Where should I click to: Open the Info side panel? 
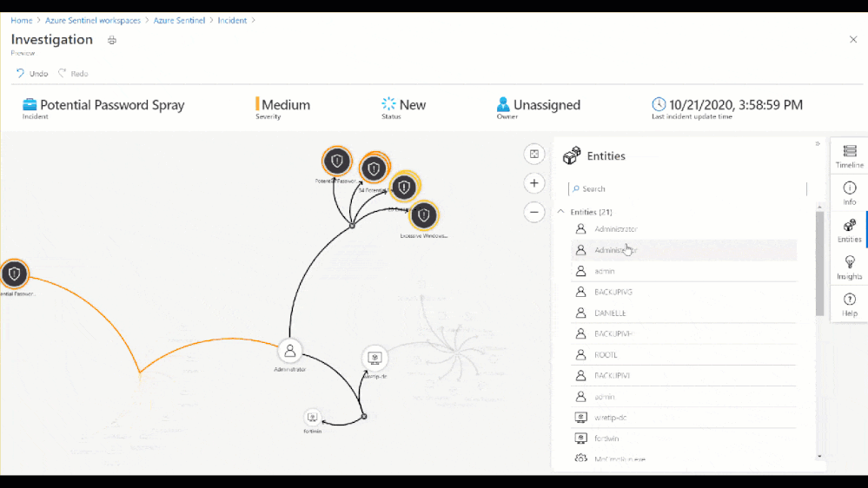849,193
